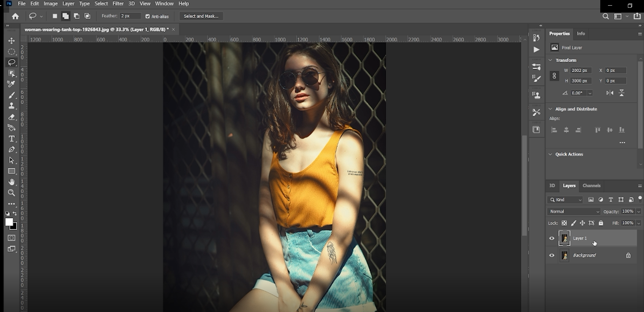Click the foreground color swatch

pyautogui.click(x=9, y=222)
